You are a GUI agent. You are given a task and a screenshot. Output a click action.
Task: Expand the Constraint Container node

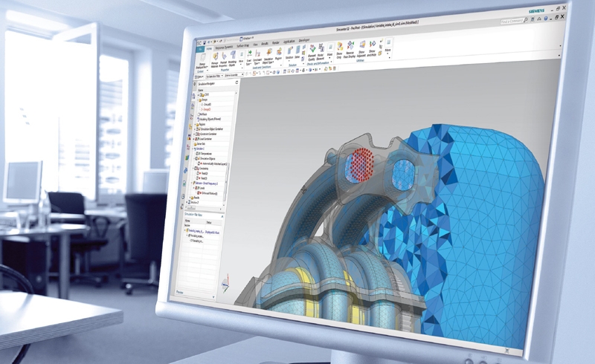[x=194, y=134]
